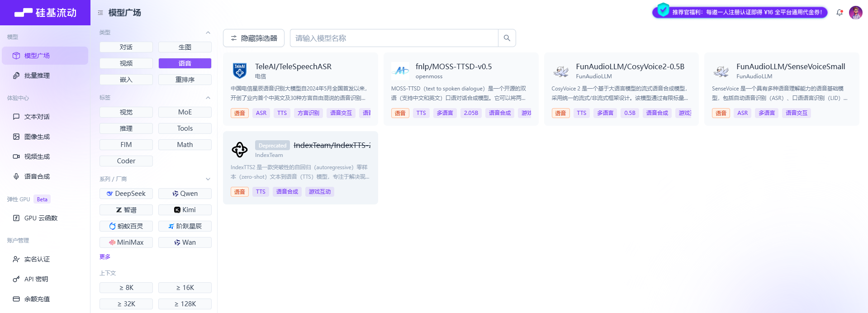Toggle the 系列 / 厂商 section chevron

pos(208,179)
